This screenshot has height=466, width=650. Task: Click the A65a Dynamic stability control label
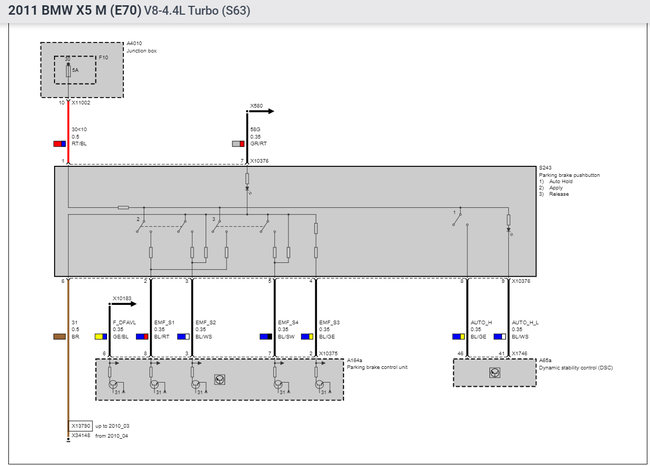click(x=576, y=364)
